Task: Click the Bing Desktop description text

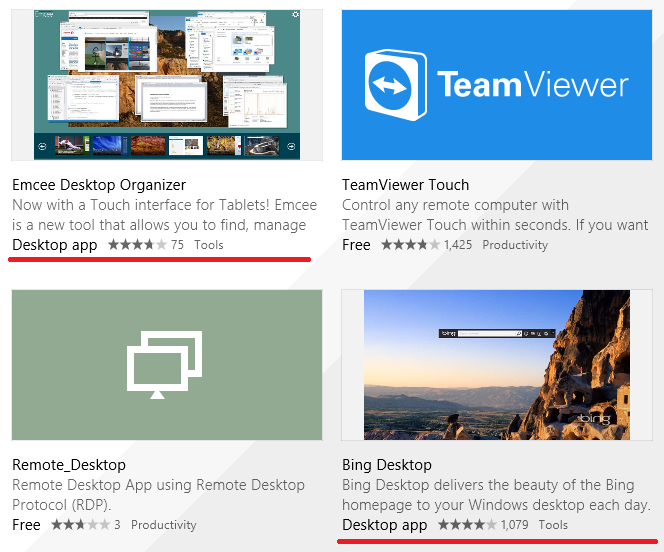Action: 496,495
